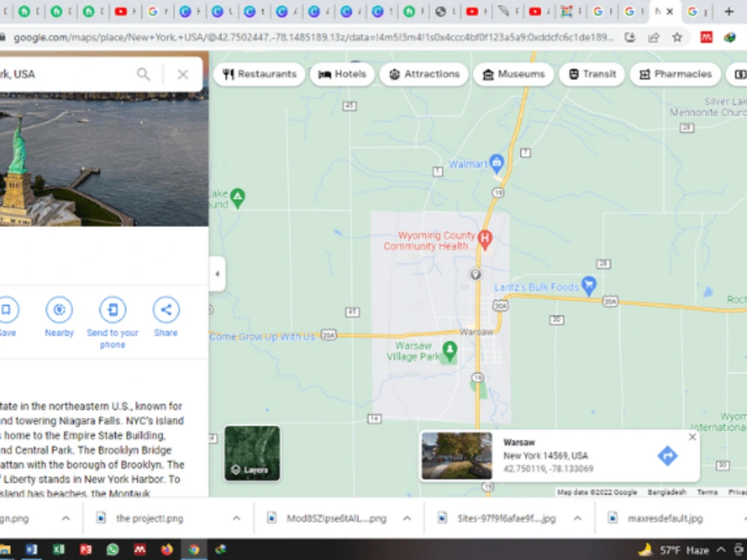Click Wyoming County Community Health hospital pin
747x560 pixels.
(x=485, y=240)
